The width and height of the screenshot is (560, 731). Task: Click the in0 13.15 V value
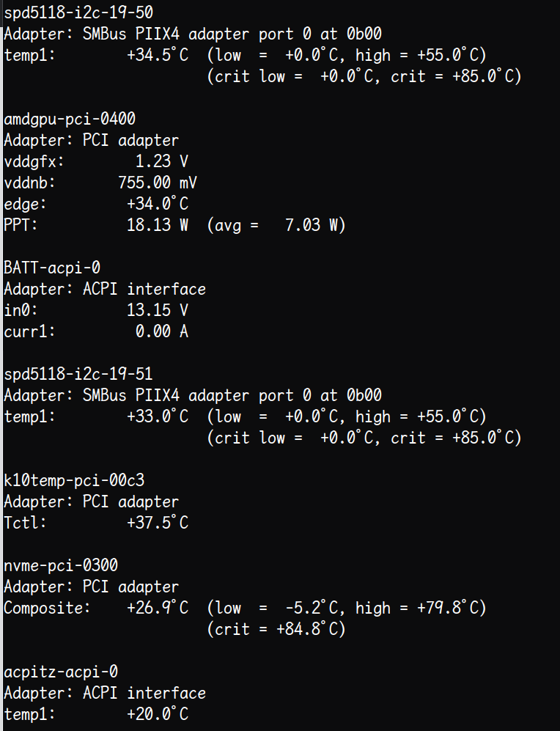point(158,310)
